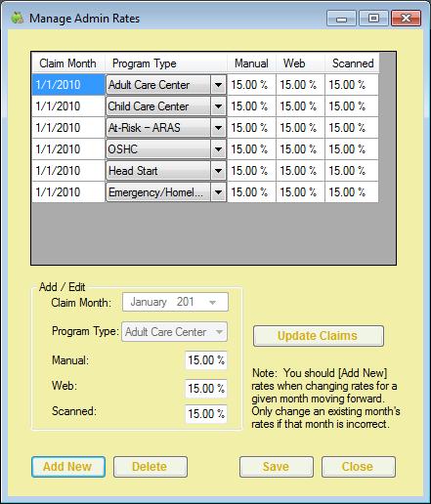Click the Update Claims button

click(x=319, y=336)
